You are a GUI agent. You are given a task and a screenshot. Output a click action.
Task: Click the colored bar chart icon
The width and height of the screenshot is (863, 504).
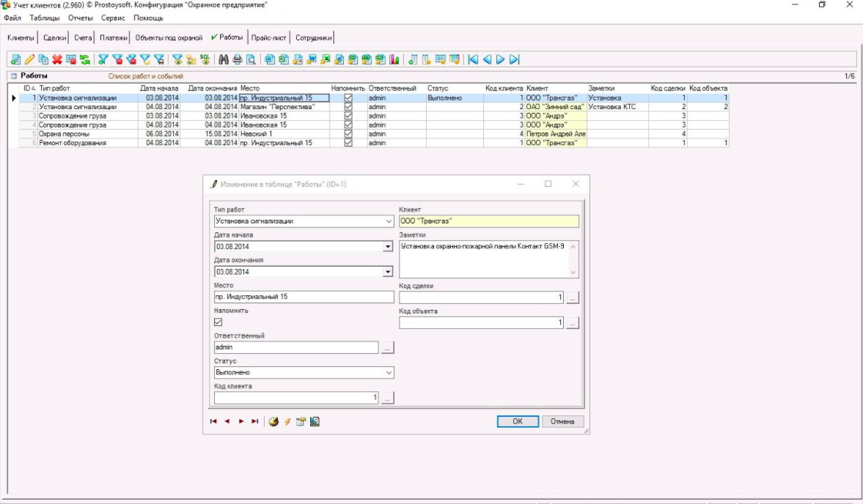point(394,59)
